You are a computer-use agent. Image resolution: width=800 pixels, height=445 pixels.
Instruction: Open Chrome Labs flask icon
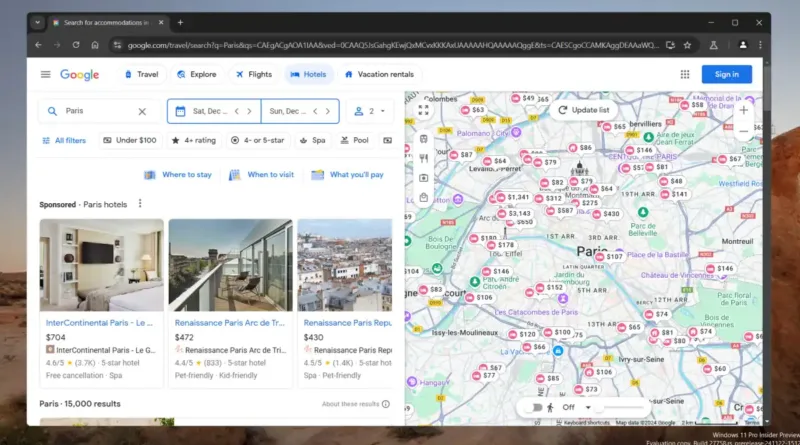point(713,45)
